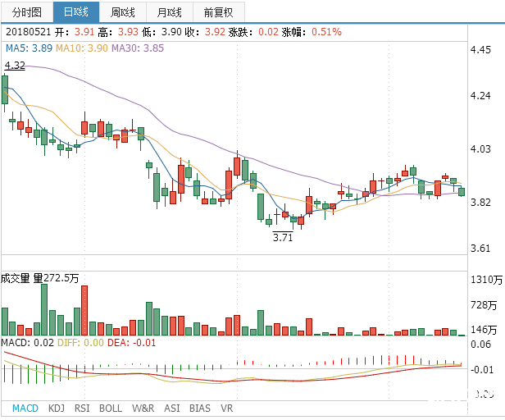Click the DIFF: 0.00 readout
505x420 pixels.
pyautogui.click(x=80, y=342)
